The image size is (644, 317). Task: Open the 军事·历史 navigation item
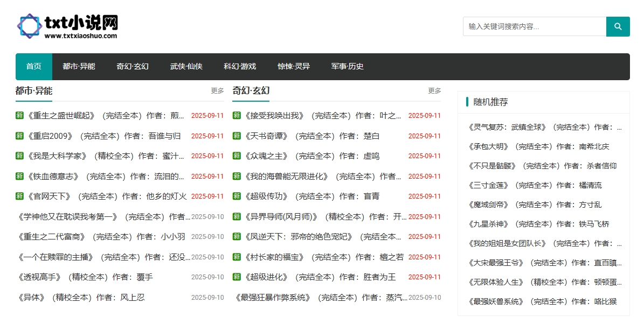[347, 67]
